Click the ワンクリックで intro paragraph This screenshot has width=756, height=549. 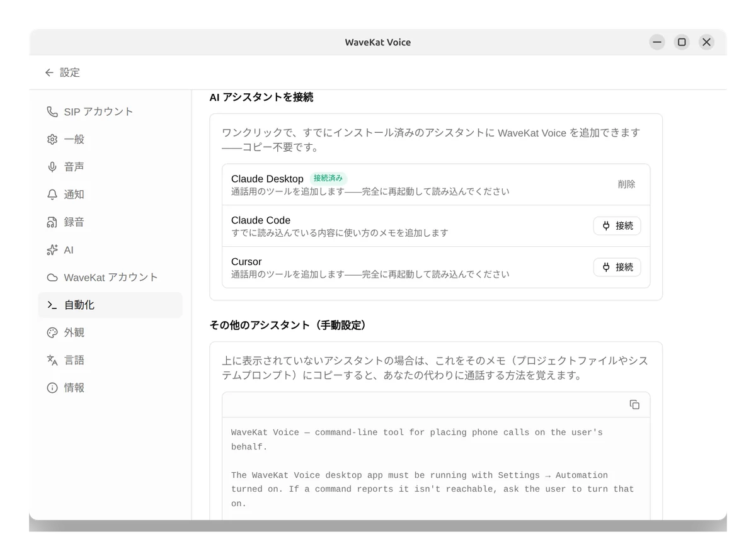(x=431, y=140)
